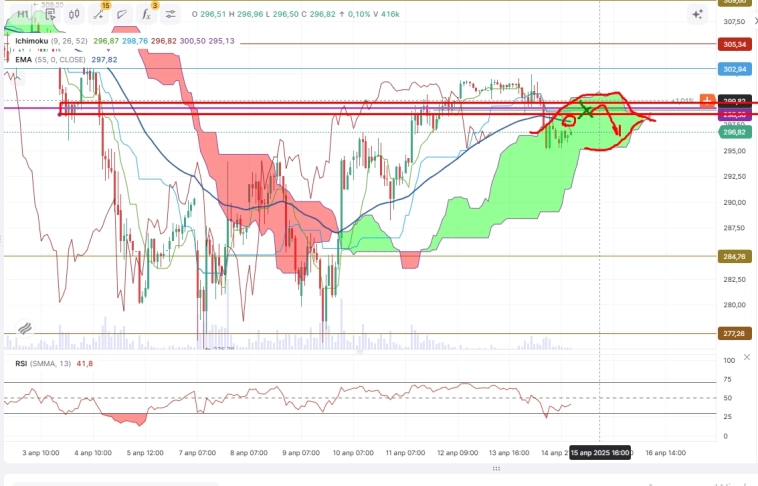Click the chart notes icon in toolbar

48,14
